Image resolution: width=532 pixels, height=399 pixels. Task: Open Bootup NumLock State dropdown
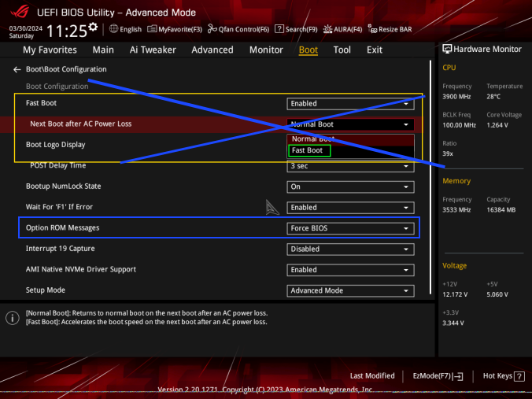(350, 187)
